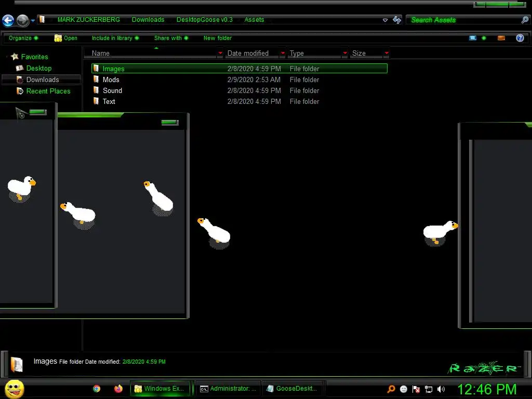Click the network tray icon
This screenshot has height=399, width=532.
(429, 389)
